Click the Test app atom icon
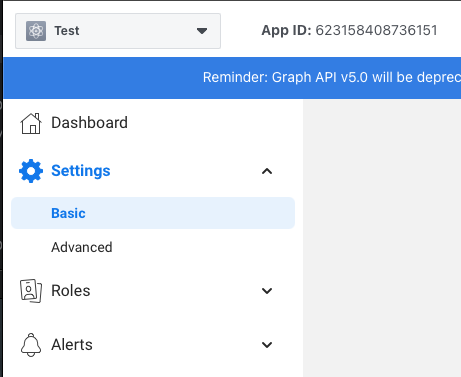Screen dimensions: 461x377 (x=36, y=31)
